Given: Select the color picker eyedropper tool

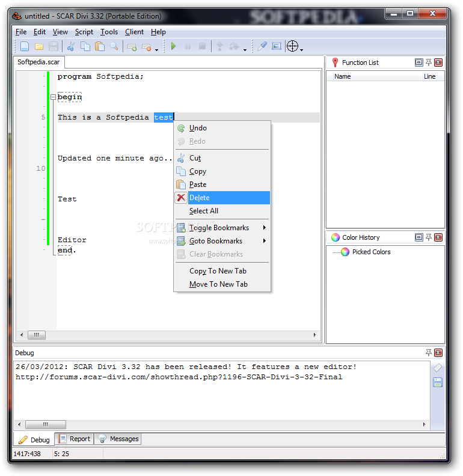Looking at the screenshot, I should coord(262,46).
